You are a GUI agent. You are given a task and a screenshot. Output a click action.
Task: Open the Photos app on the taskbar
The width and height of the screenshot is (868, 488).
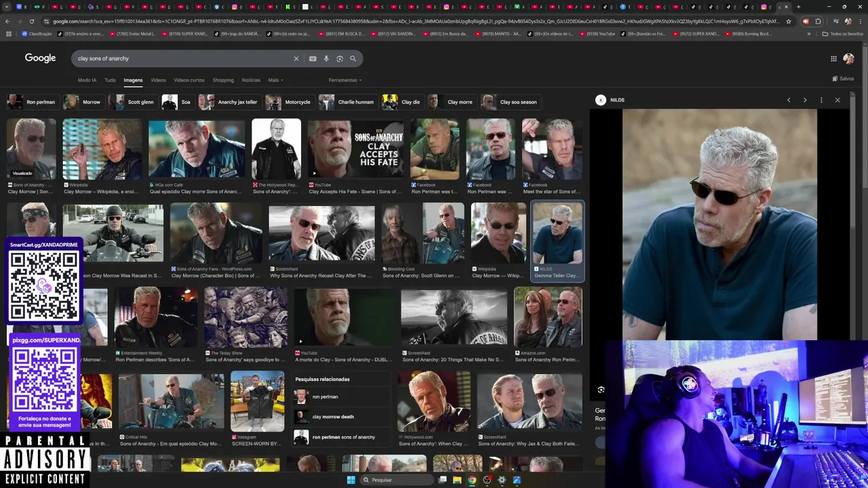(517, 480)
